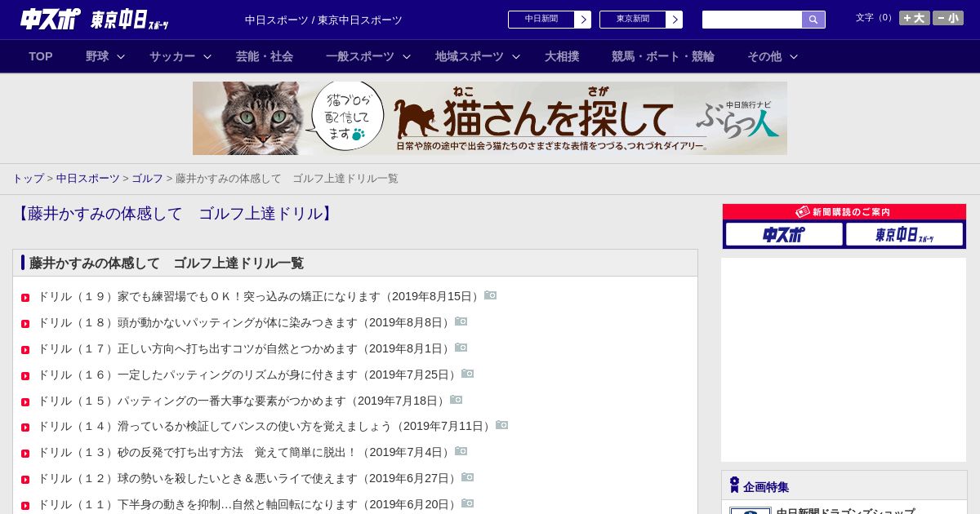
Task: Click red arrow bullet of ドリル(19)
Action: point(25,298)
